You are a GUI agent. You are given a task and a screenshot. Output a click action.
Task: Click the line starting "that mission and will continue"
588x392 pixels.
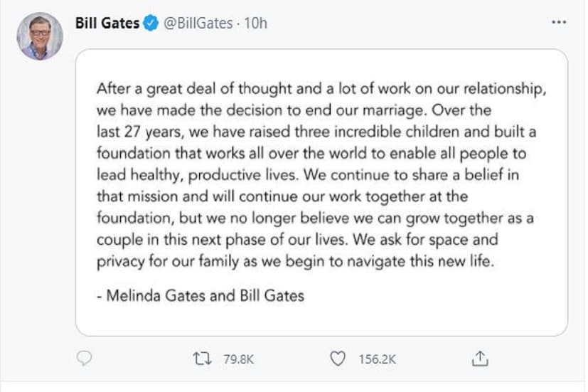[282, 197]
